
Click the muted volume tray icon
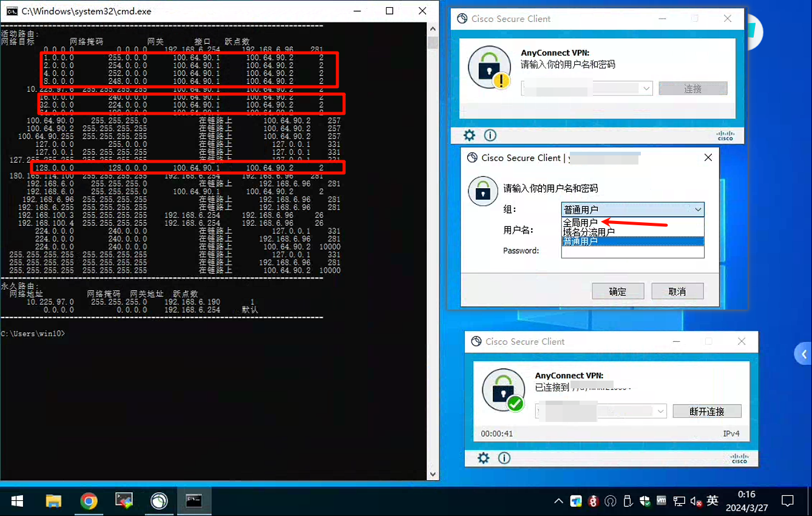pos(696,501)
